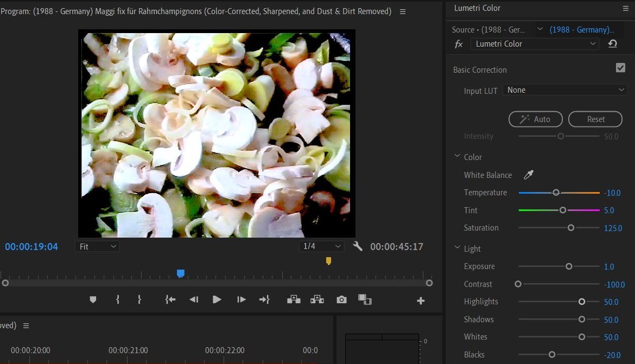Open the Source clip dropdown arrow

539,29
